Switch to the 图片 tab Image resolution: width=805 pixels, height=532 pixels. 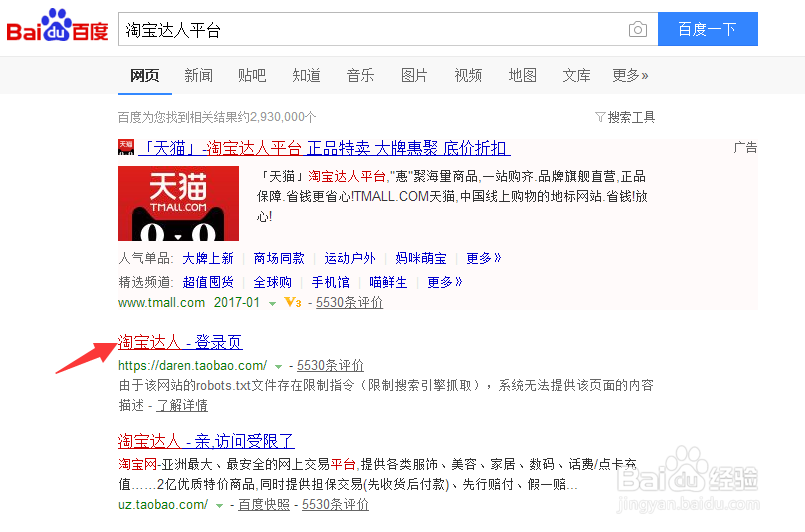coord(414,75)
